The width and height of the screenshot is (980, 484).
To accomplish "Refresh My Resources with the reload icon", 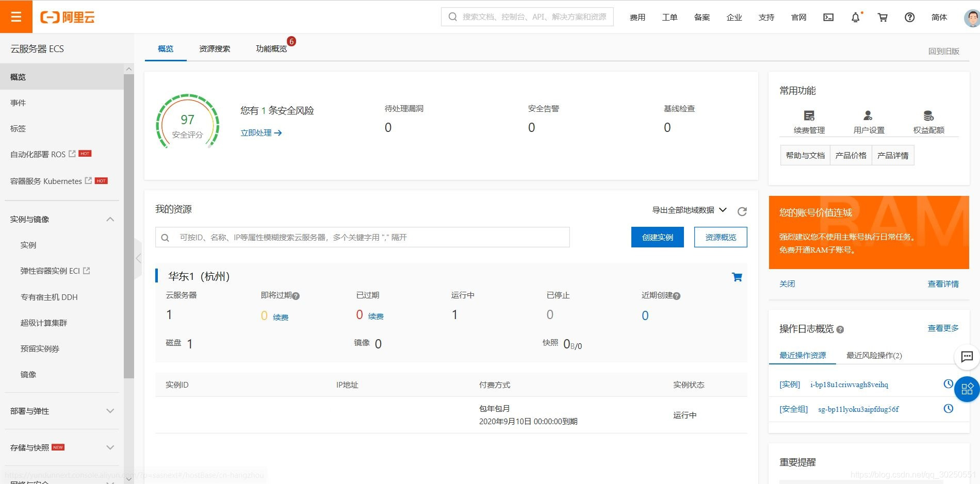I will 742,211.
